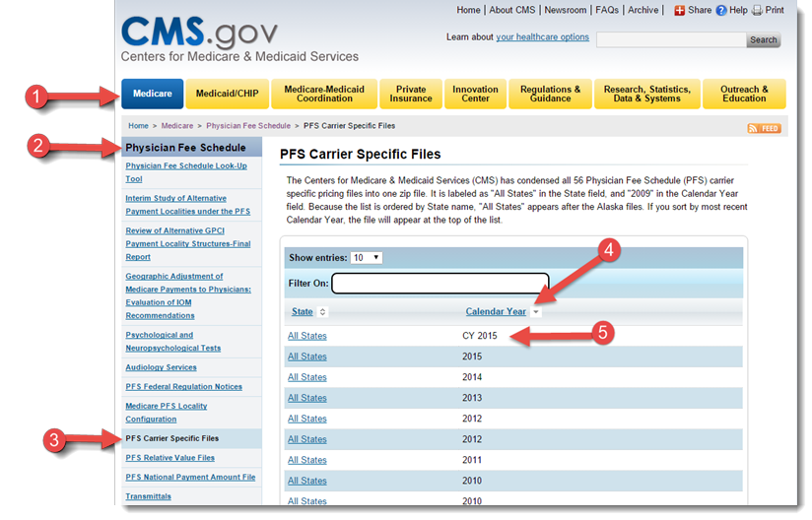
Task: Click the Calendar Year sort arrow
Action: tap(536, 312)
